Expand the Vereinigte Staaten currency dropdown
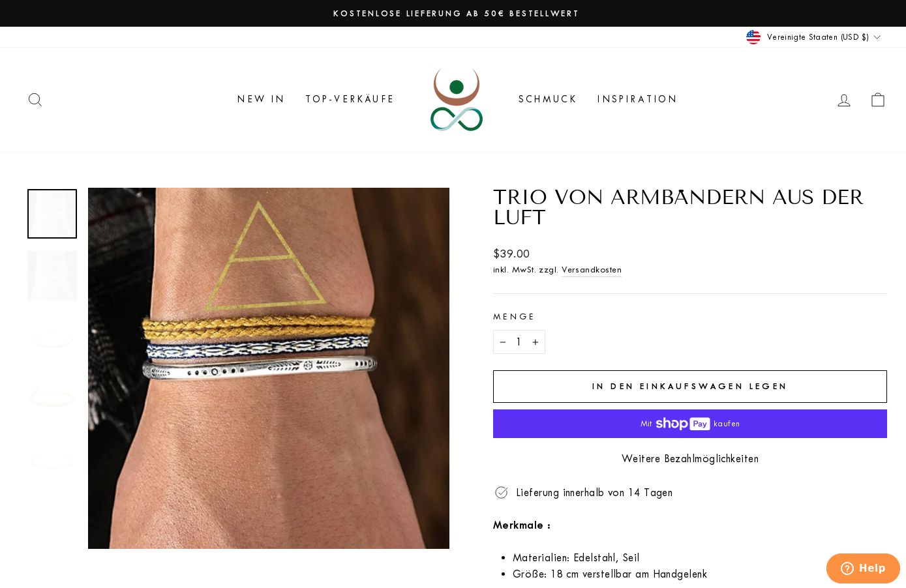This screenshot has height=588, width=906. 813,37
